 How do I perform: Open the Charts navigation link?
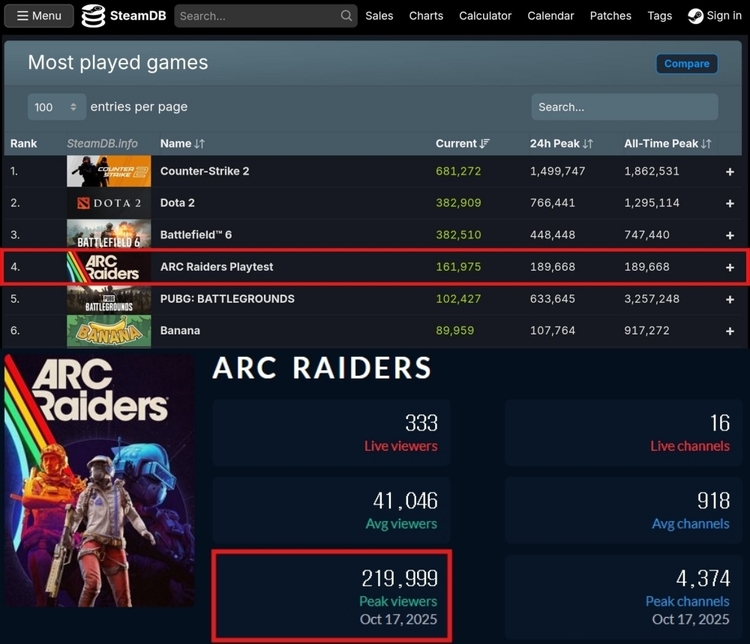(x=426, y=16)
